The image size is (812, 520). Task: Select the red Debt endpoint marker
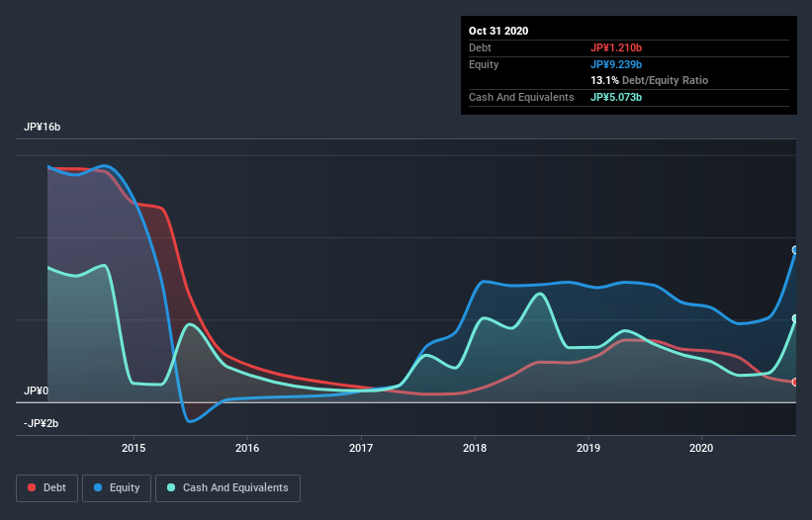[795, 383]
